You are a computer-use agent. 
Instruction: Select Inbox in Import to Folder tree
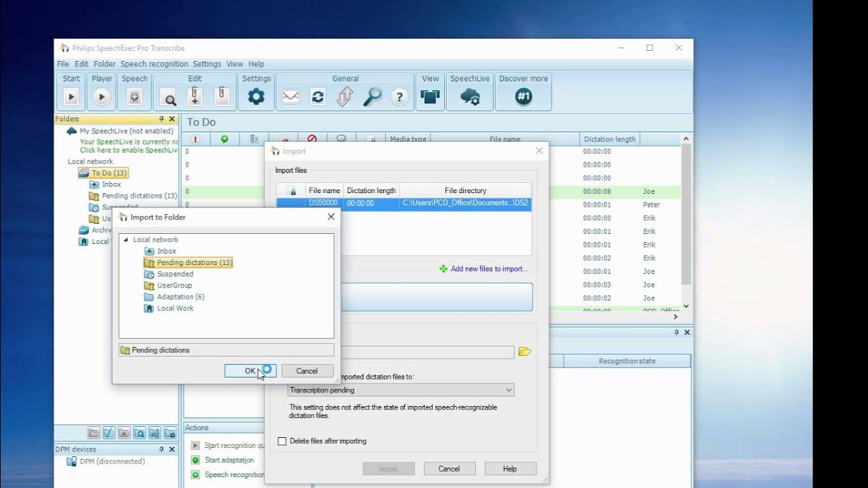point(161,251)
